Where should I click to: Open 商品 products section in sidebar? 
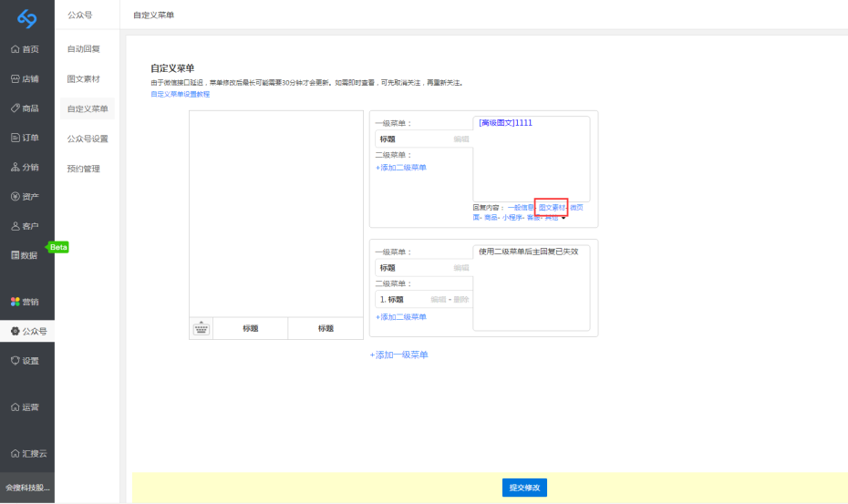click(26, 108)
